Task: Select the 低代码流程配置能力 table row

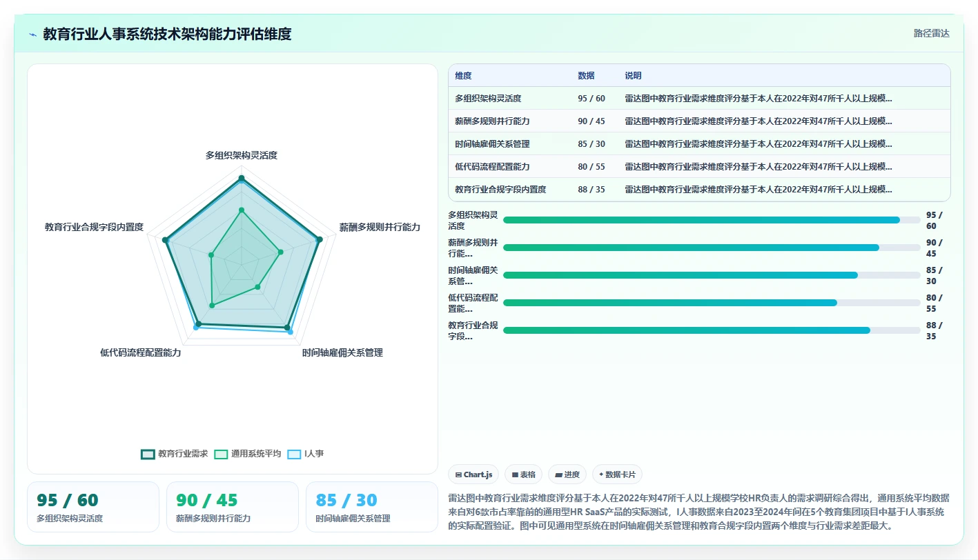Action: pyautogui.click(x=699, y=167)
